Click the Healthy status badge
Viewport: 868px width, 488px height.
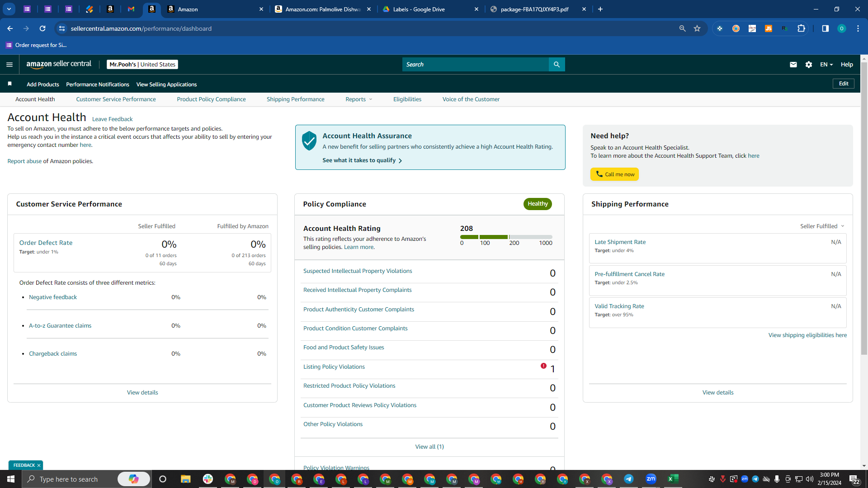click(538, 204)
